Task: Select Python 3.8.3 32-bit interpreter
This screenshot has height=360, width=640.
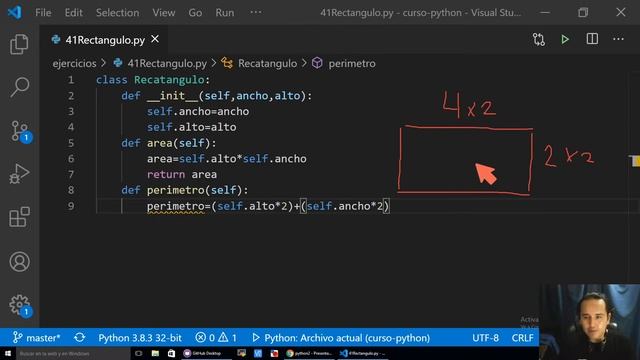Action: [x=140, y=338]
